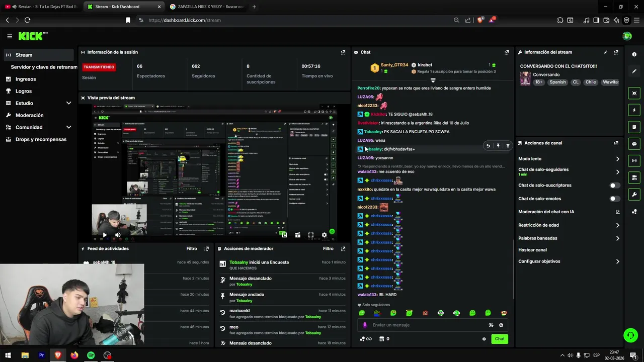
Task: Open Firefox from the taskbar
Action: point(74,355)
